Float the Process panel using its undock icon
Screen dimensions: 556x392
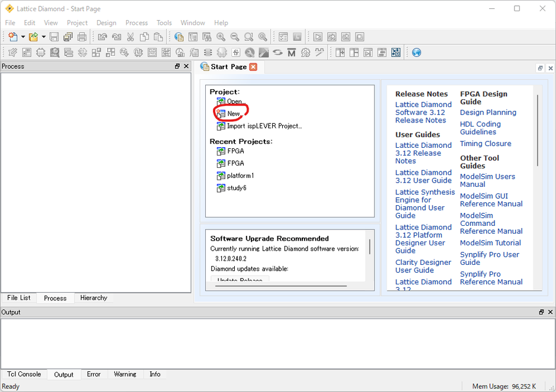tap(177, 66)
